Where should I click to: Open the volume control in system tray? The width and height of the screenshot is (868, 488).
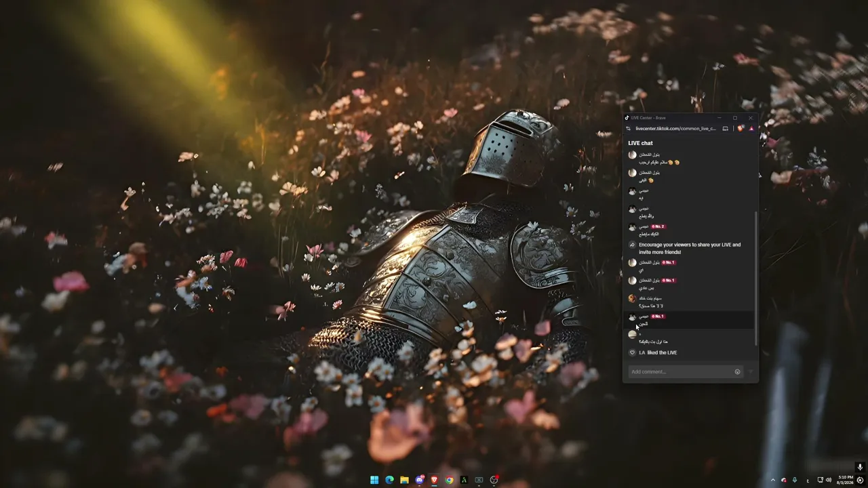point(829,481)
